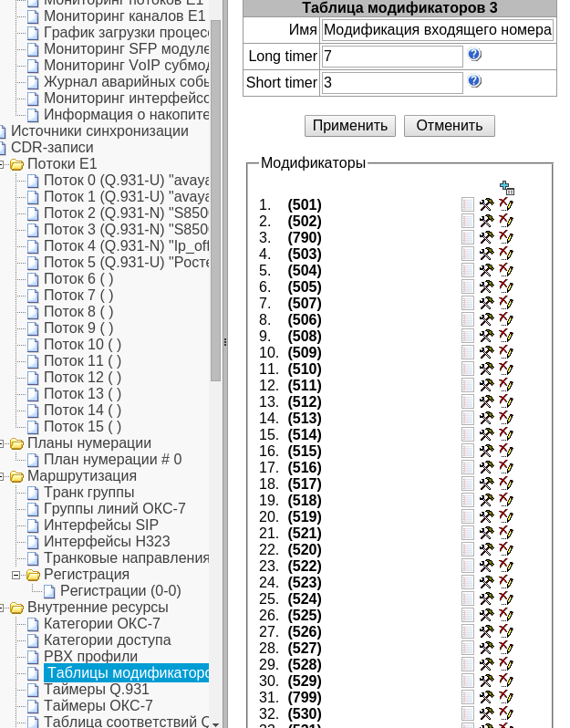Image resolution: width=570 pixels, height=728 pixels.
Task: Open Таймеры Q.931 item
Action: (x=97, y=690)
